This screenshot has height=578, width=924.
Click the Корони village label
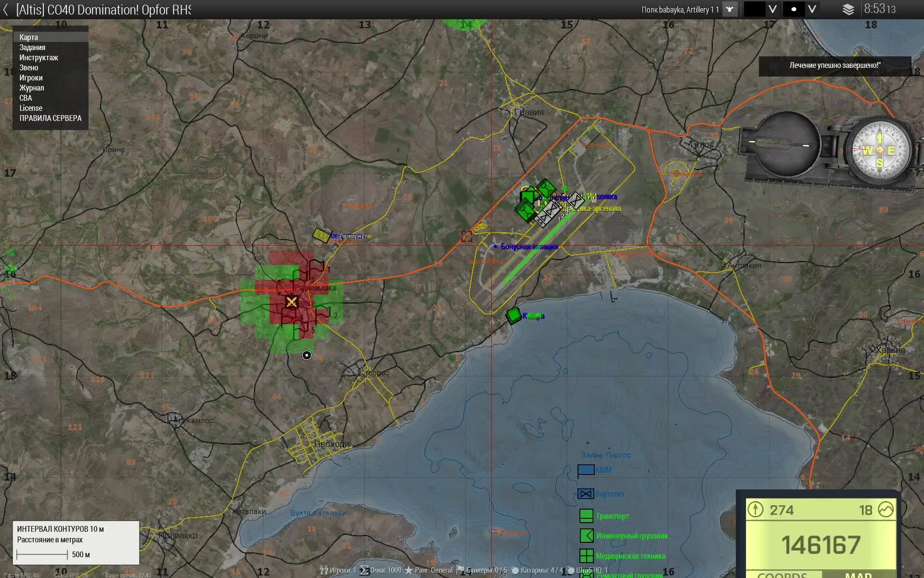(255, 36)
